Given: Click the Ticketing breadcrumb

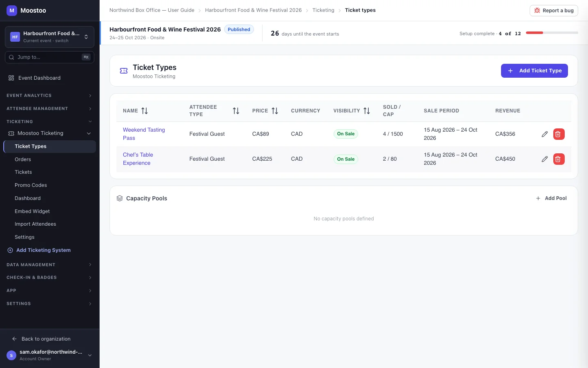Looking at the screenshot, I should (x=323, y=10).
